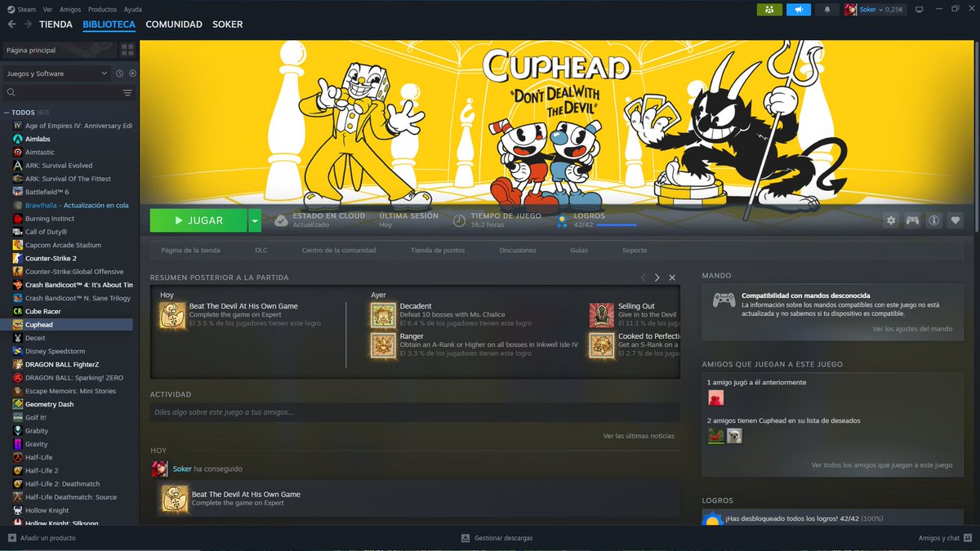Expand the play options arrow beside Jugar
Image resolution: width=980 pixels, height=551 pixels.
click(254, 220)
